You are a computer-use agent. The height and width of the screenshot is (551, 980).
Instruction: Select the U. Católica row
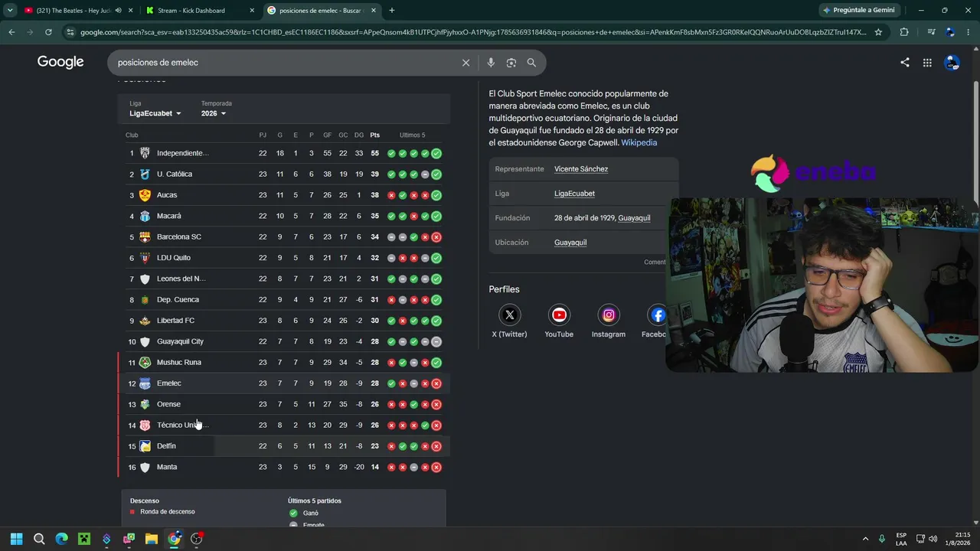[x=284, y=174]
